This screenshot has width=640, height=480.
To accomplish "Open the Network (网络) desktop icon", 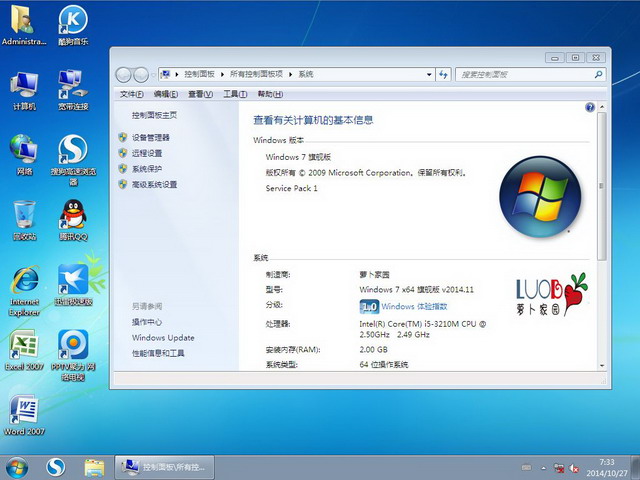I will (x=24, y=155).
